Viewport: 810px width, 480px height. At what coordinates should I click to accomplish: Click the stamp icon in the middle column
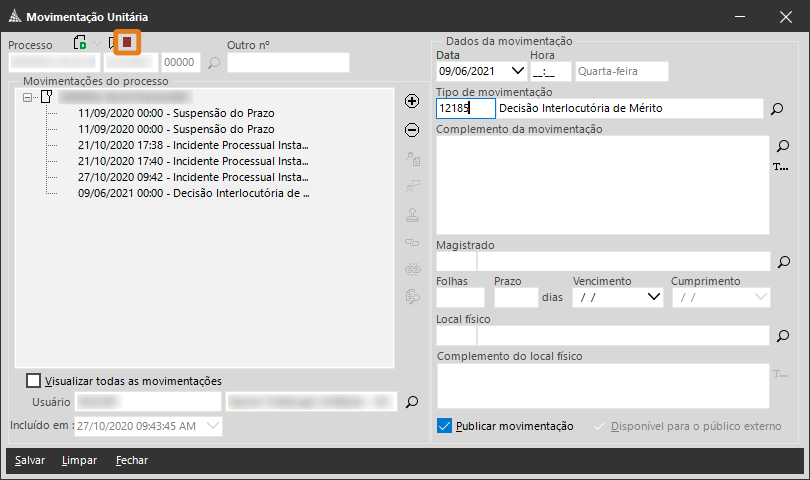tap(412, 214)
